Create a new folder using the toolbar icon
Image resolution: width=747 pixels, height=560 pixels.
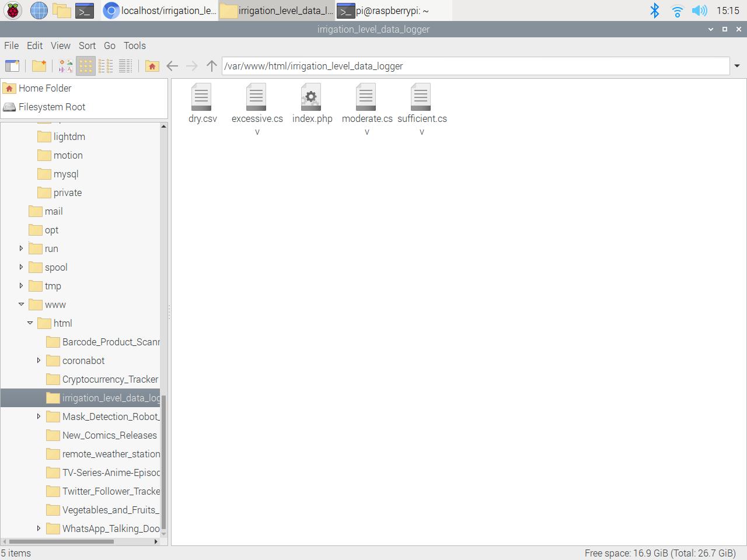39,66
